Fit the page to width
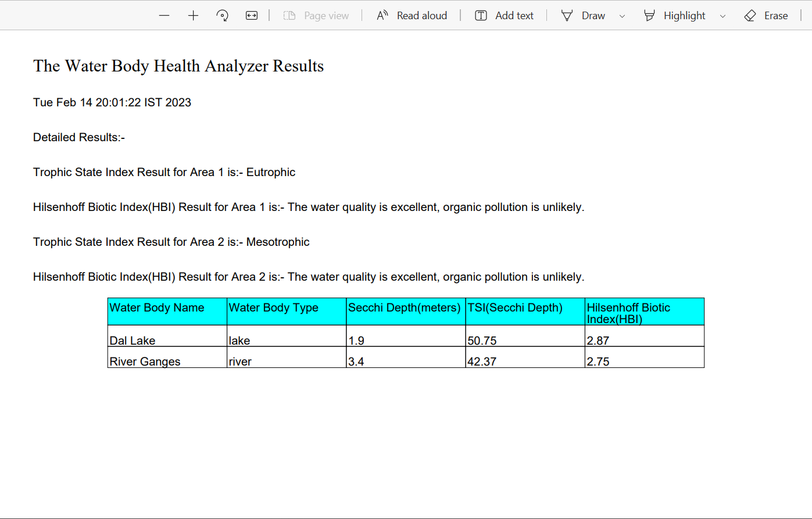The width and height of the screenshot is (812, 519). coord(252,15)
